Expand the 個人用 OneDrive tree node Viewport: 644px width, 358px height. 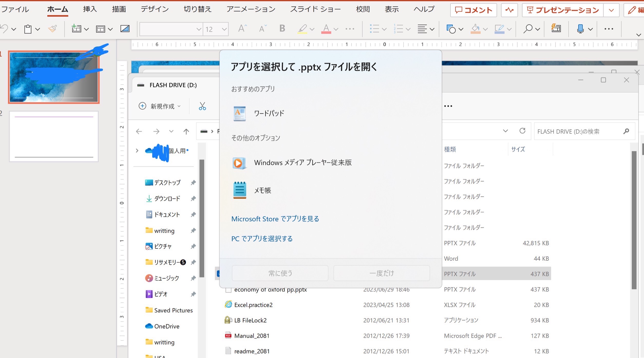pos(137,151)
